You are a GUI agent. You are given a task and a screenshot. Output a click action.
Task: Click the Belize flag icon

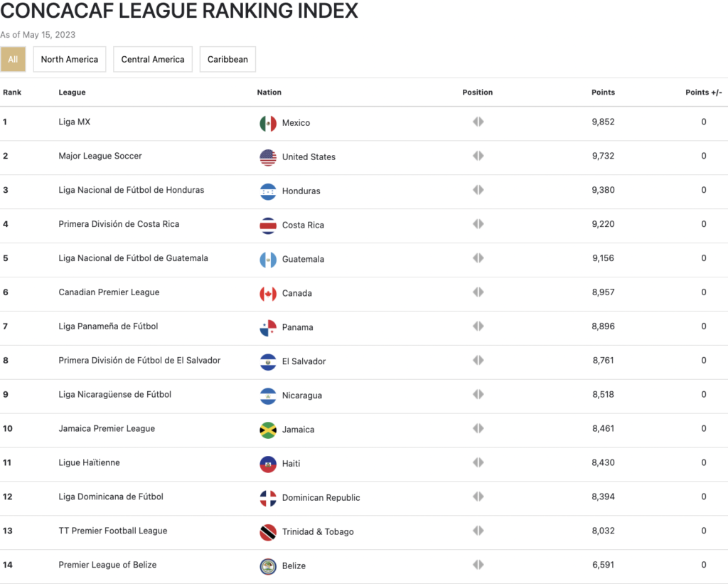(x=268, y=566)
